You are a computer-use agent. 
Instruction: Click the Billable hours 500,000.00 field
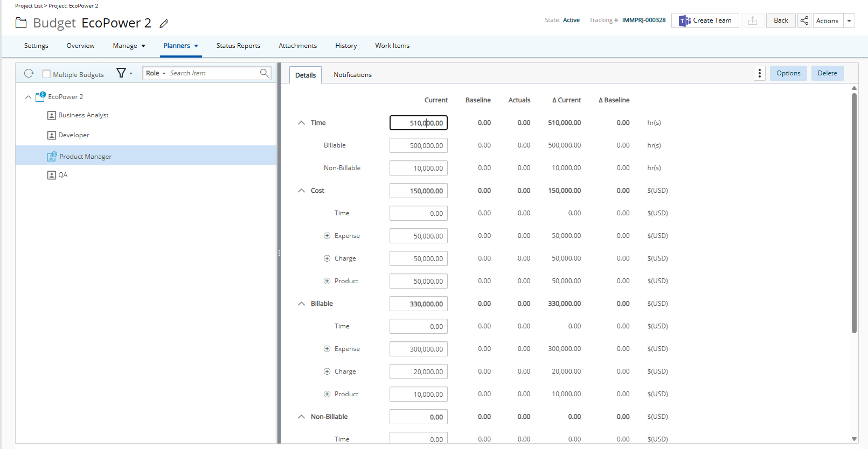pos(419,145)
